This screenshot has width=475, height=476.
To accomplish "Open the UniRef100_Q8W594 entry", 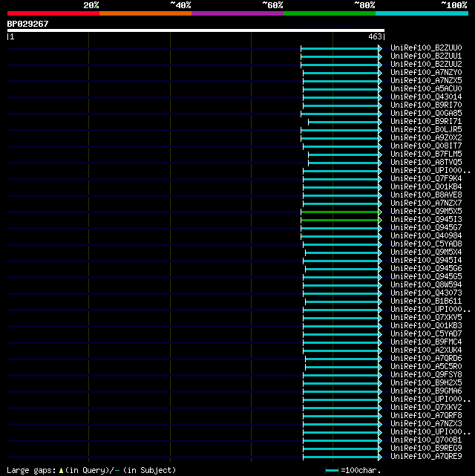I will (426, 285).
